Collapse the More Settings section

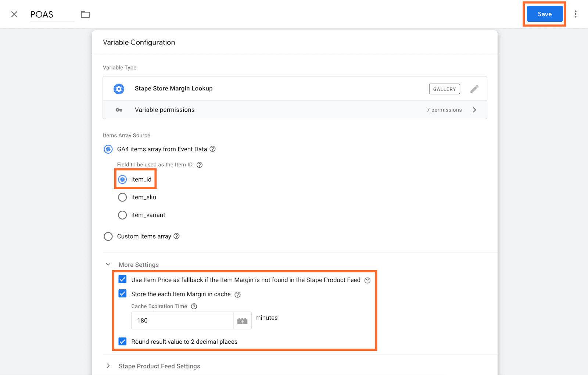click(x=108, y=264)
